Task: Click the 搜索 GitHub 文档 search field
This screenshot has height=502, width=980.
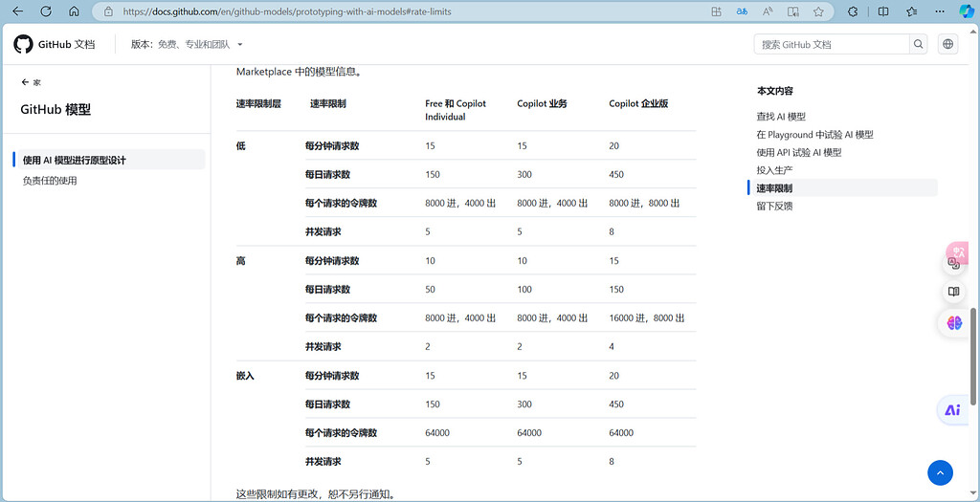Action: tap(832, 44)
